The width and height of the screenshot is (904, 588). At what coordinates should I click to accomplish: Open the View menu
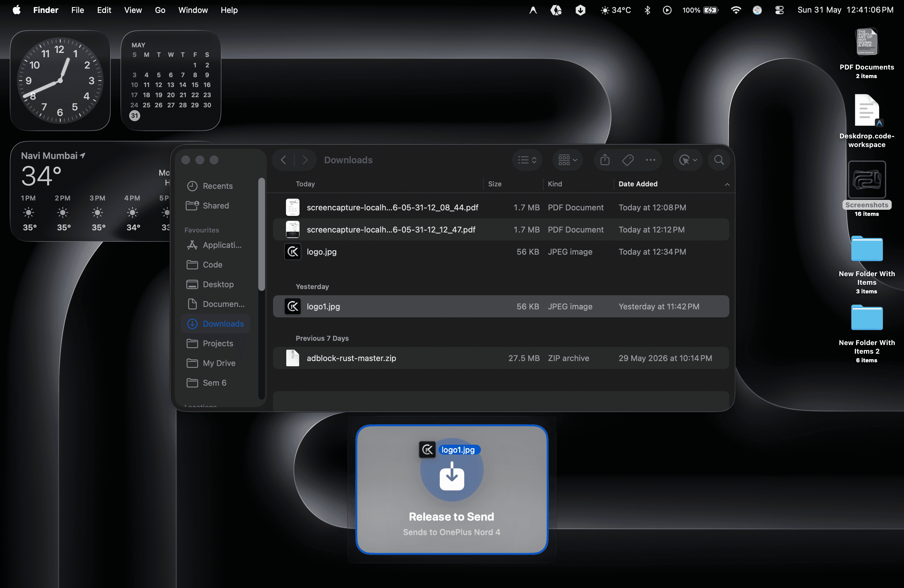click(x=133, y=10)
